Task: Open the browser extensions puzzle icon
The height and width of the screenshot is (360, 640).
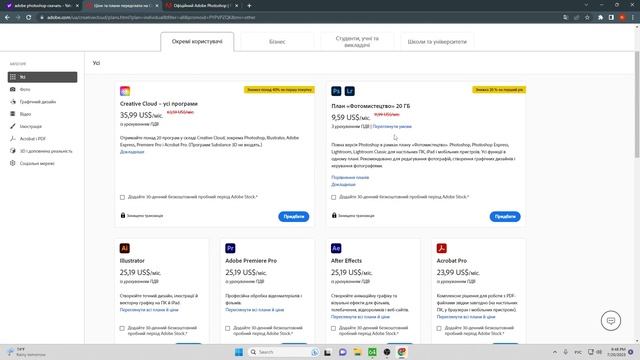Action: point(600,18)
